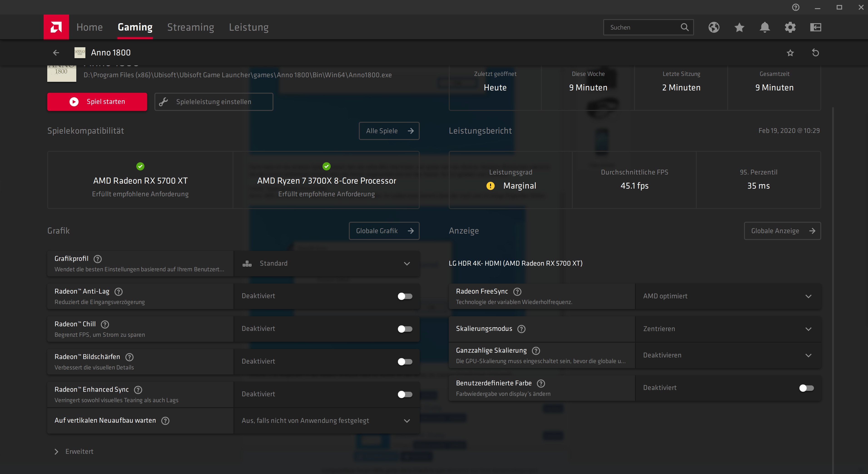Open Radeon FreeSync AMD optimiert dropdown
This screenshot has height=474, width=868.
coord(728,296)
